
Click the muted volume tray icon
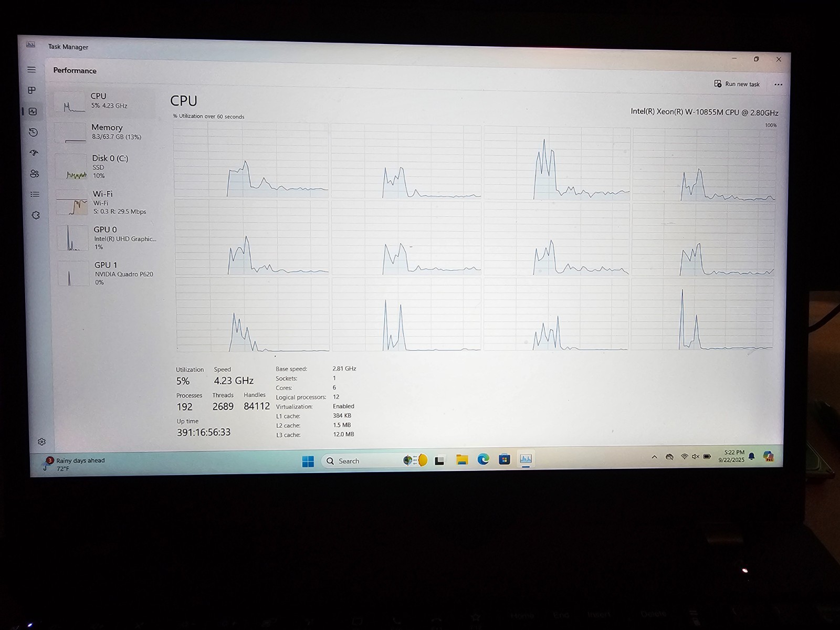point(696,457)
